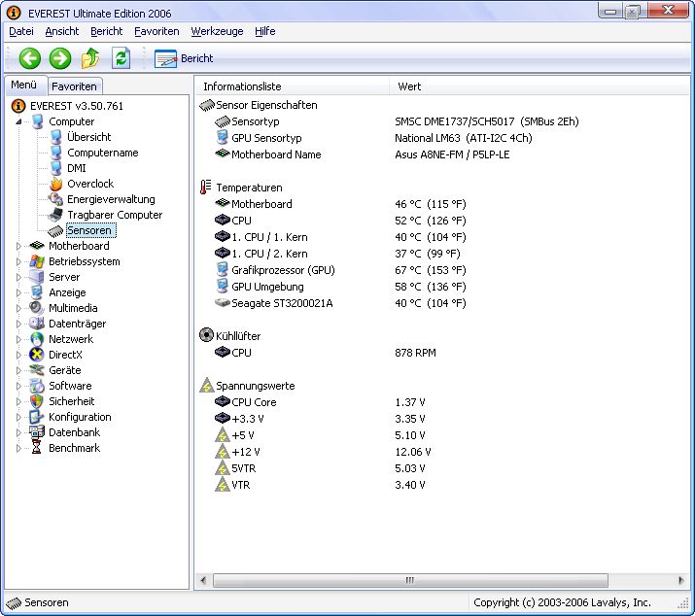Click the scrollbar left arrow
Screen dimensions: 695x616
pos(203,580)
